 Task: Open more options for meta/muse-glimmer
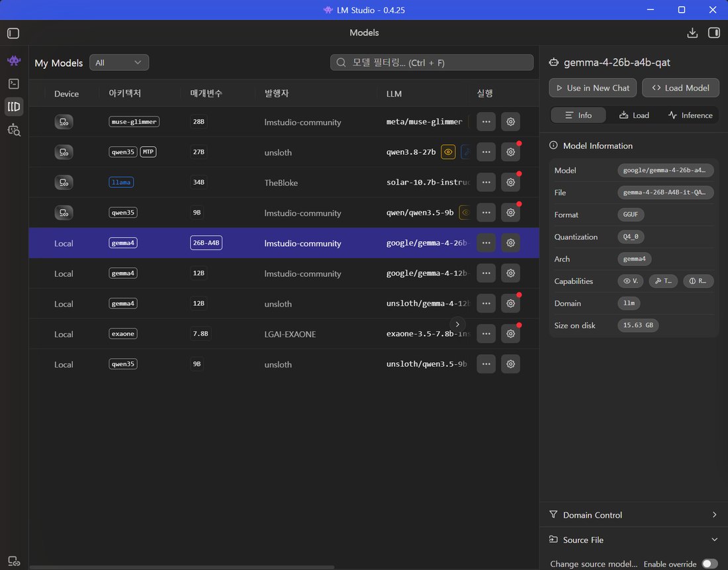coord(486,122)
